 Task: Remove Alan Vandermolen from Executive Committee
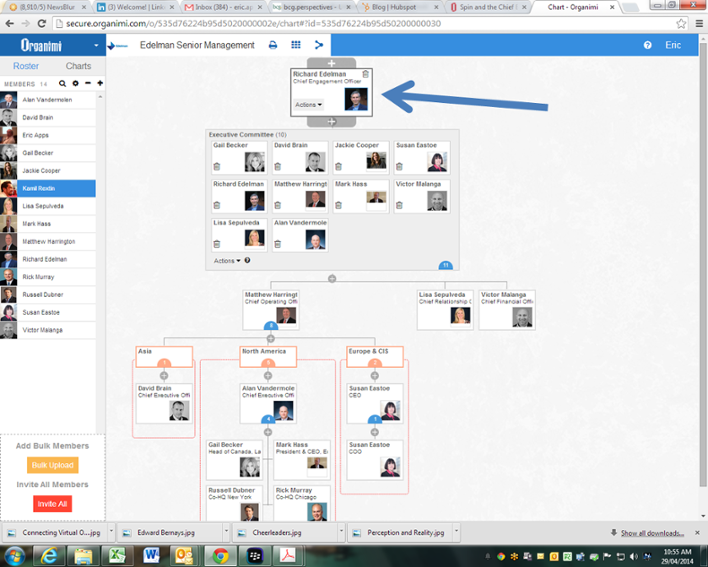point(278,244)
